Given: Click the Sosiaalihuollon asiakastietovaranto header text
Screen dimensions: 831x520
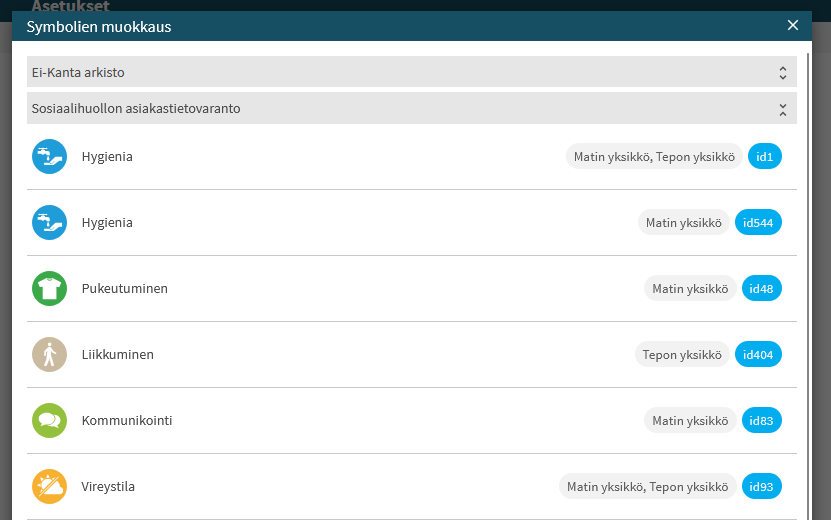Looking at the screenshot, I should click(136, 109).
